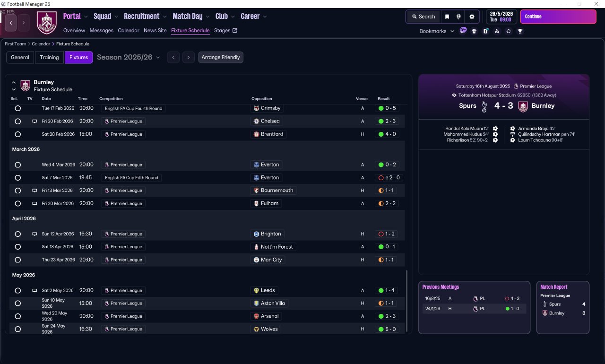
Task: Select radio button for Everton FA Cup Fifth Round
Action: 18,178
